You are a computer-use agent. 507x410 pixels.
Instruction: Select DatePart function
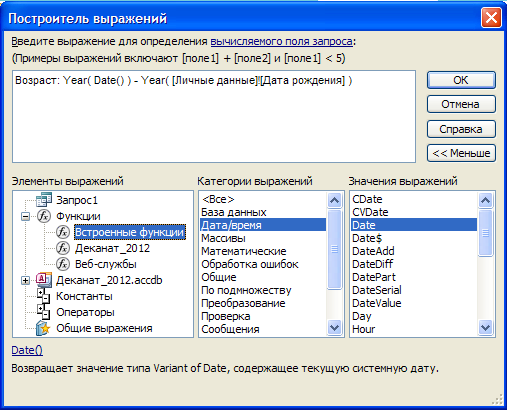click(x=414, y=277)
